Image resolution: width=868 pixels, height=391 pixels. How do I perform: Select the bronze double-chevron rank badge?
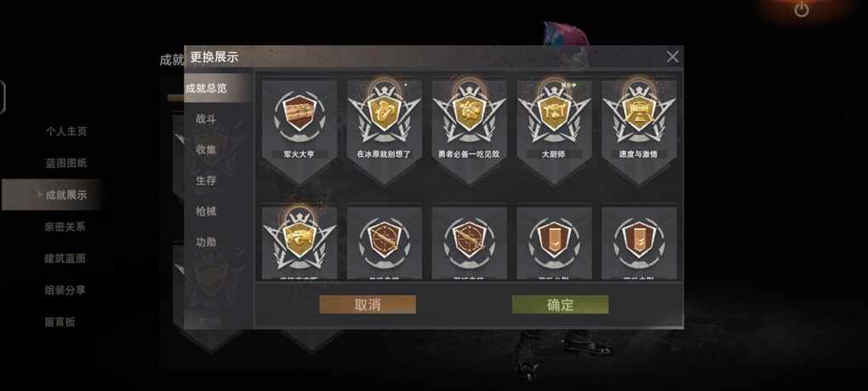(x=639, y=242)
